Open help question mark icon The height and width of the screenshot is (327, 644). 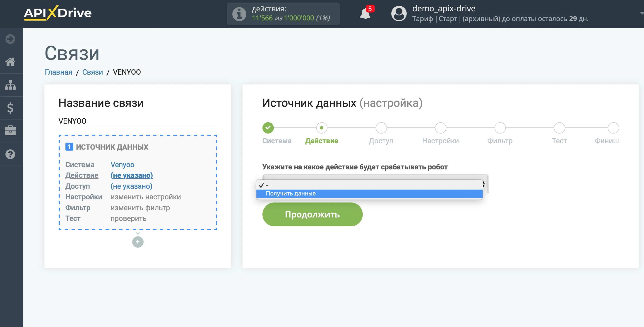pyautogui.click(x=10, y=154)
